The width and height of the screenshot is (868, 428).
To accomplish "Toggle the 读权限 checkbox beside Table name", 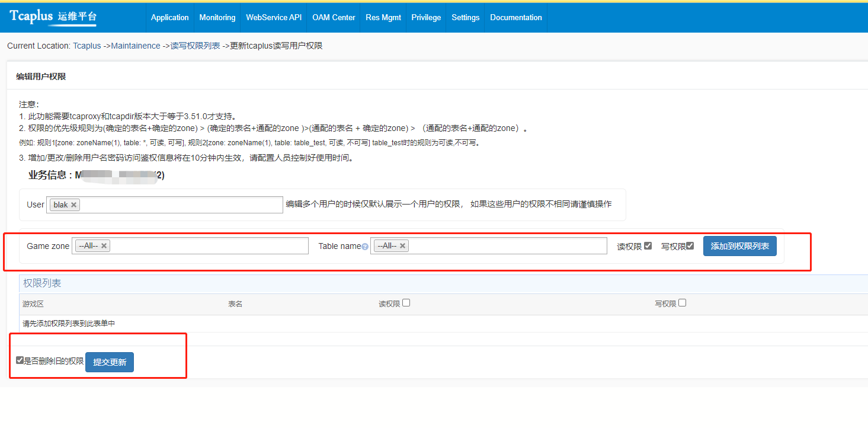I will (x=648, y=246).
